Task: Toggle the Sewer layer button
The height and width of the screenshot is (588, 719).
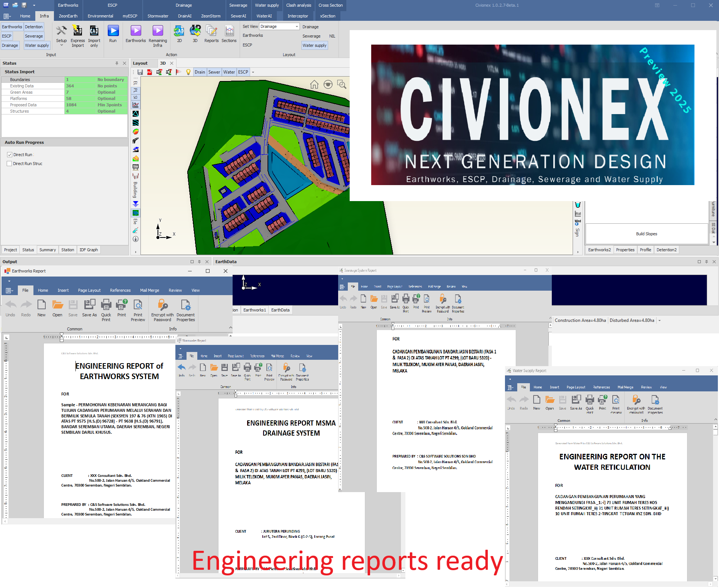Action: (x=214, y=72)
